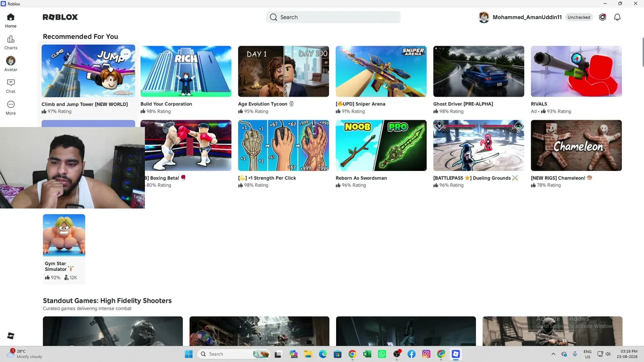This screenshot has width=644, height=362.
Task: Click the 'Curated games delivering intense combat' subtitle
Action: pos(87,309)
